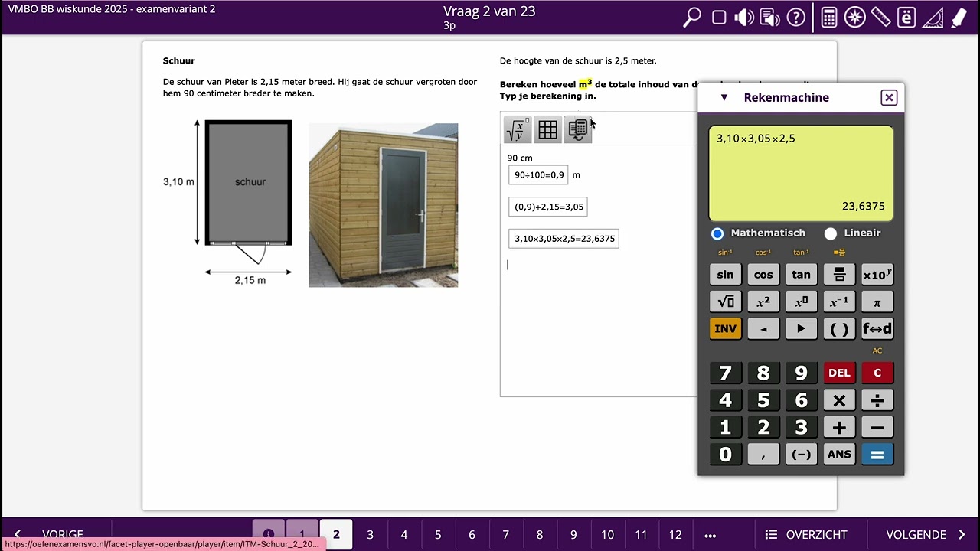
Task: Select the ruler tool
Action: 880,18
